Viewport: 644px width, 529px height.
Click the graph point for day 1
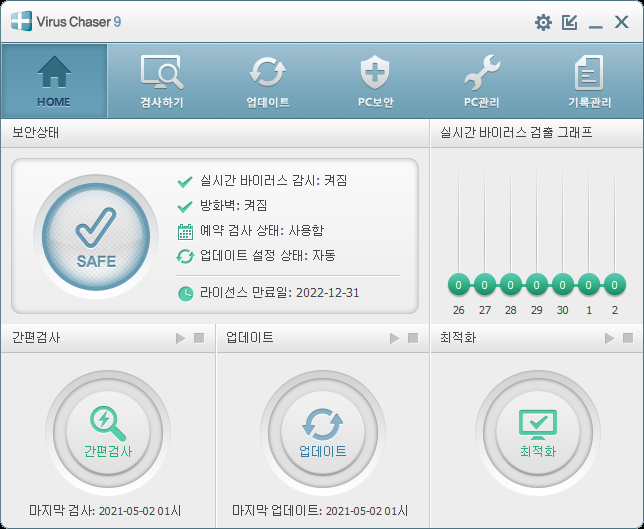pos(589,285)
